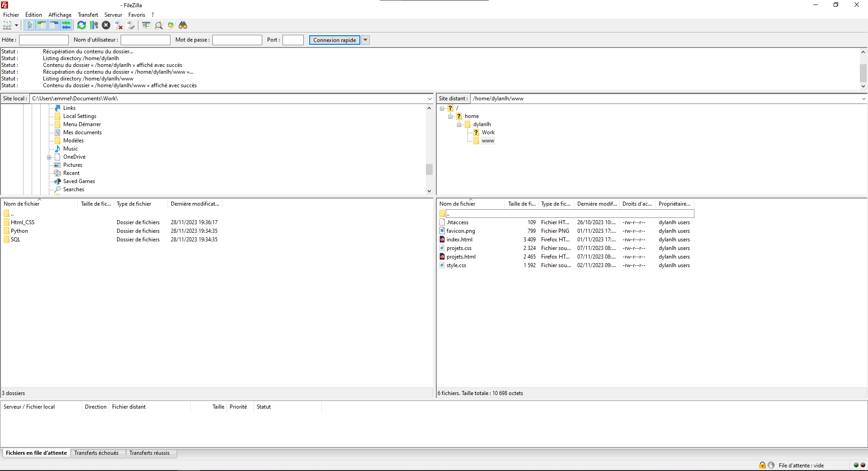Viewport: 868px width, 471px height.
Task: Open the Transfert menu
Action: 88,15
